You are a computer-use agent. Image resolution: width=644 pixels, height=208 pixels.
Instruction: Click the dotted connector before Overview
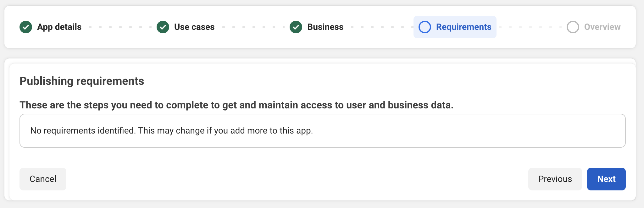click(530, 27)
